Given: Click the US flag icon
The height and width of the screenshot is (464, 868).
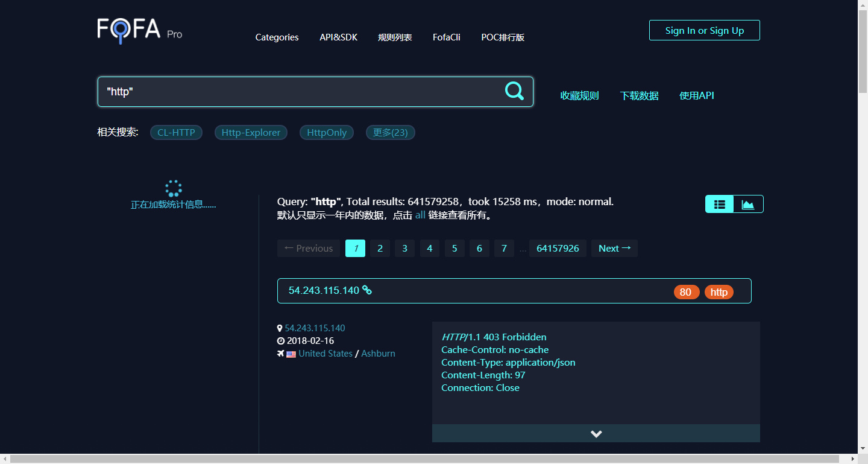Looking at the screenshot, I should point(291,354).
